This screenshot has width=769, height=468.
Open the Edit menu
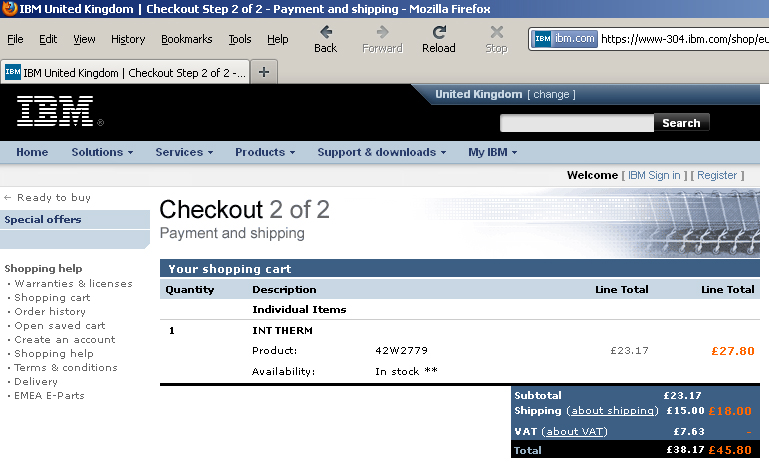click(48, 39)
